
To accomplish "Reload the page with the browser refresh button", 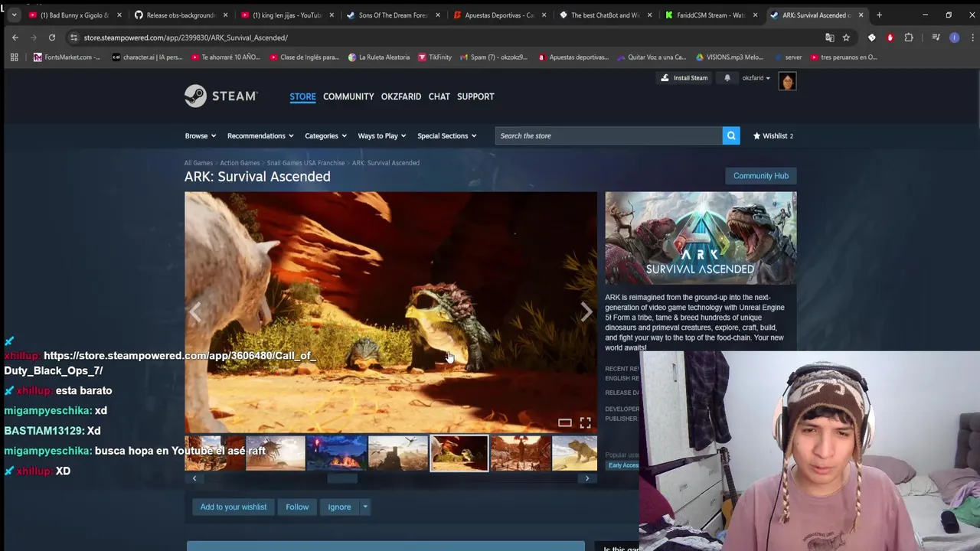I will (x=52, y=37).
